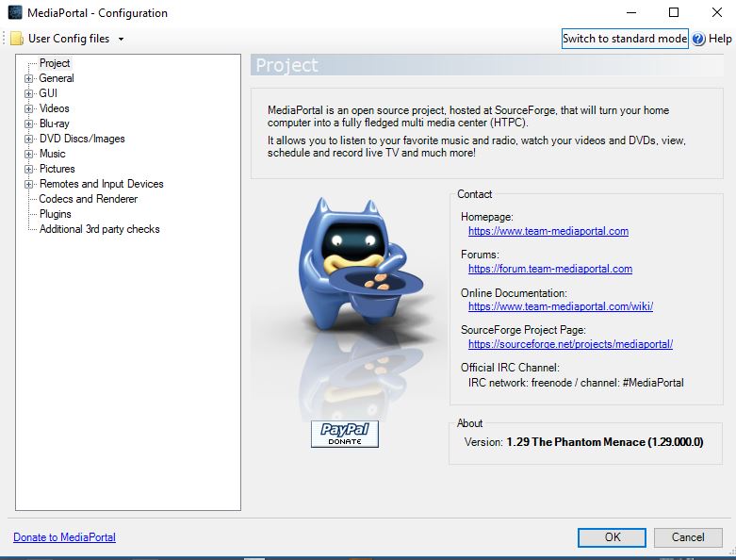Expand the GUI tree node
This screenshot has width=736, height=560.
click(29, 94)
